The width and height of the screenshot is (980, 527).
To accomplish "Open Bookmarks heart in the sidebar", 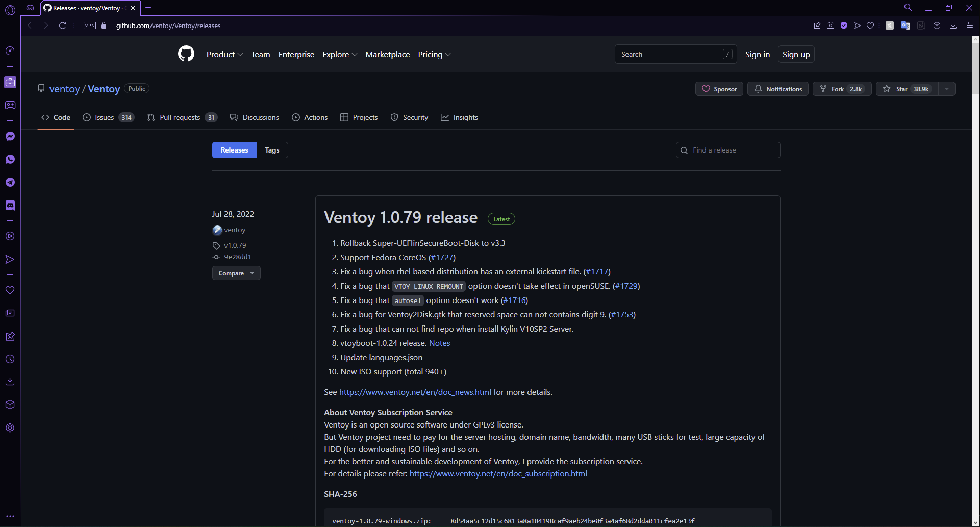I will [x=10, y=290].
